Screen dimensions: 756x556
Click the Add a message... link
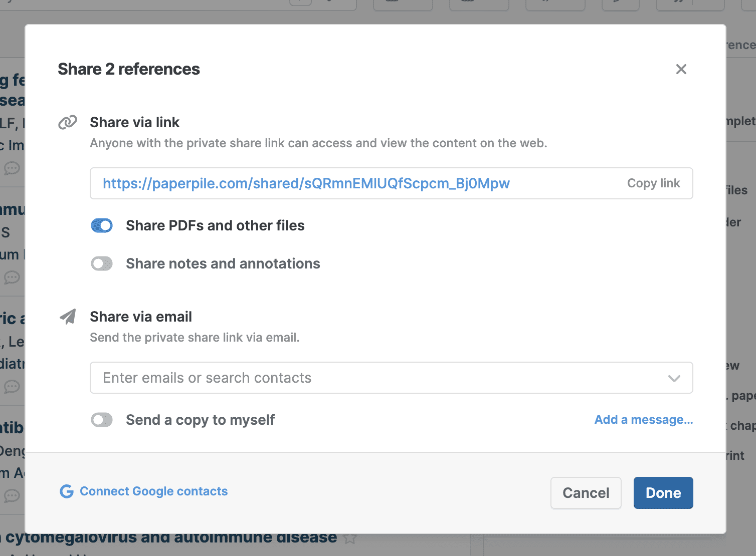643,420
